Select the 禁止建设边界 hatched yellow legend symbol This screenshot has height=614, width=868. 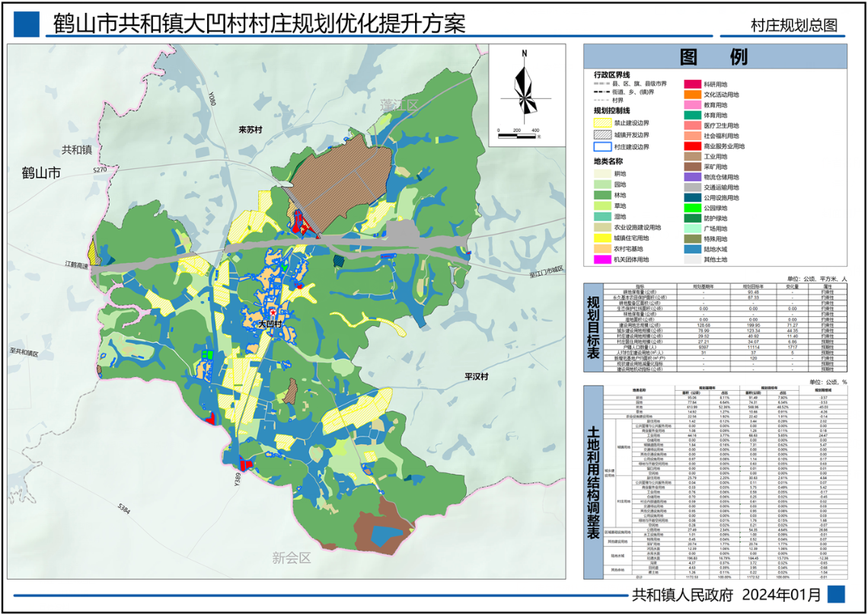click(x=605, y=122)
